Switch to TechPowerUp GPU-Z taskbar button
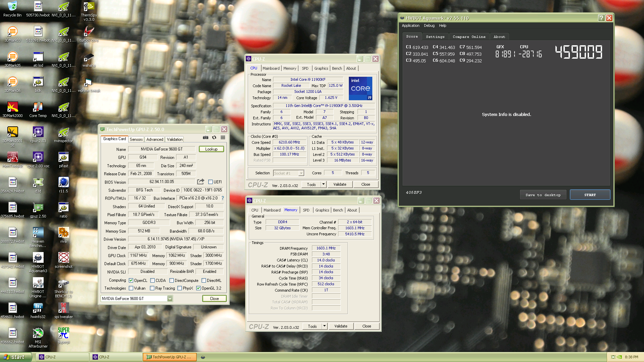 point(170,357)
